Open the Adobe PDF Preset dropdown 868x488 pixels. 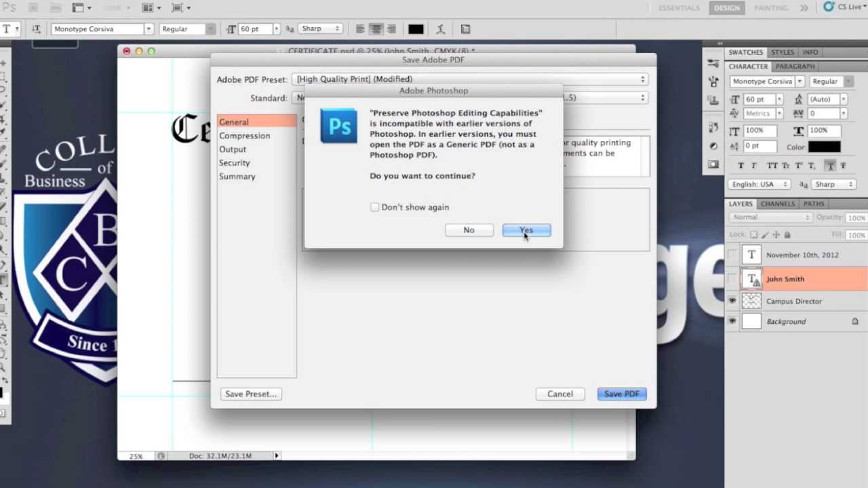click(x=470, y=79)
